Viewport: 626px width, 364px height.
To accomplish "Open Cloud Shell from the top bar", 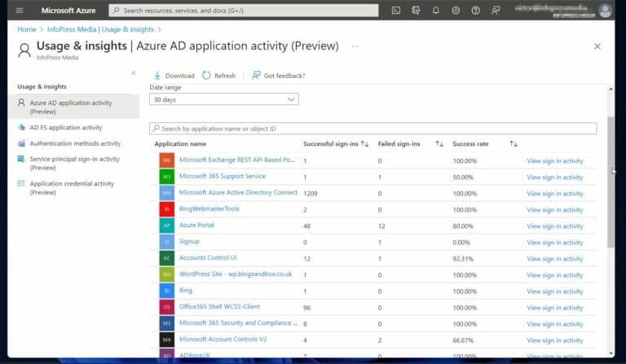I will click(x=395, y=11).
